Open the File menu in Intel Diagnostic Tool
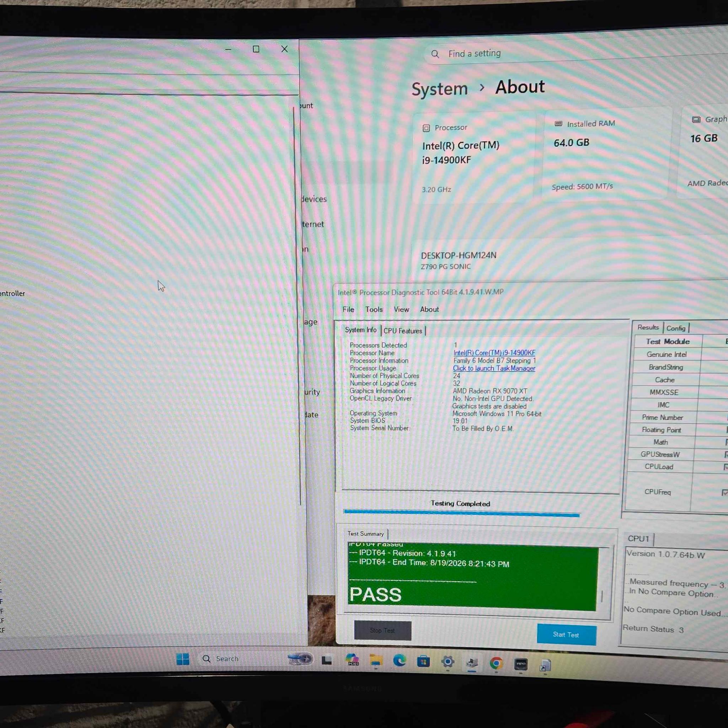Viewport: 728px width, 728px height. [x=348, y=309]
